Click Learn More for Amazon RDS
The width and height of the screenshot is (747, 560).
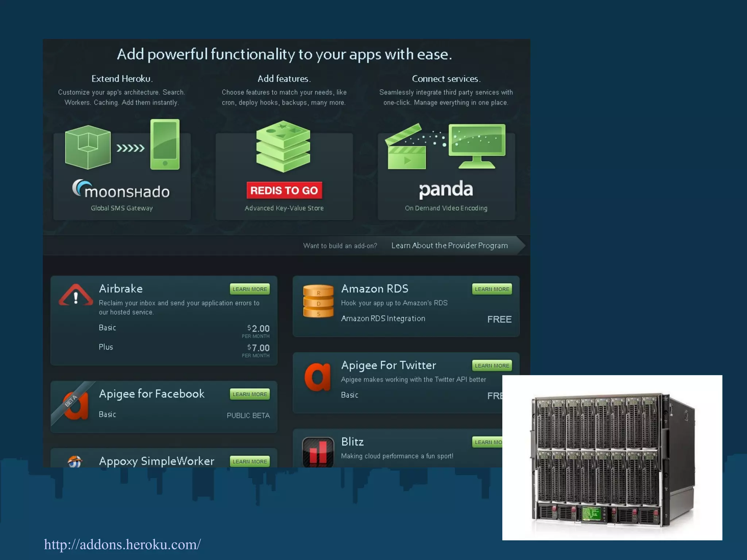tap(492, 289)
